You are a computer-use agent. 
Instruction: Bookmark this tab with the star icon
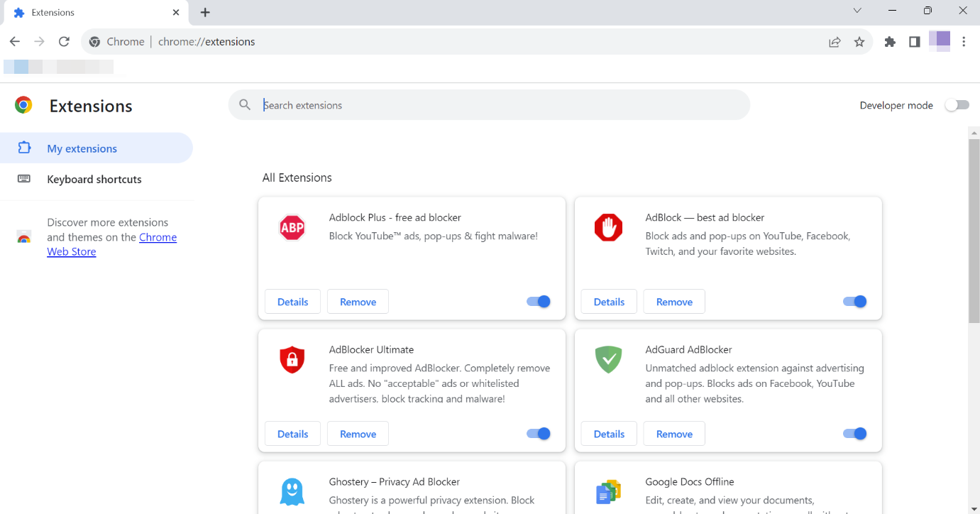(x=859, y=42)
